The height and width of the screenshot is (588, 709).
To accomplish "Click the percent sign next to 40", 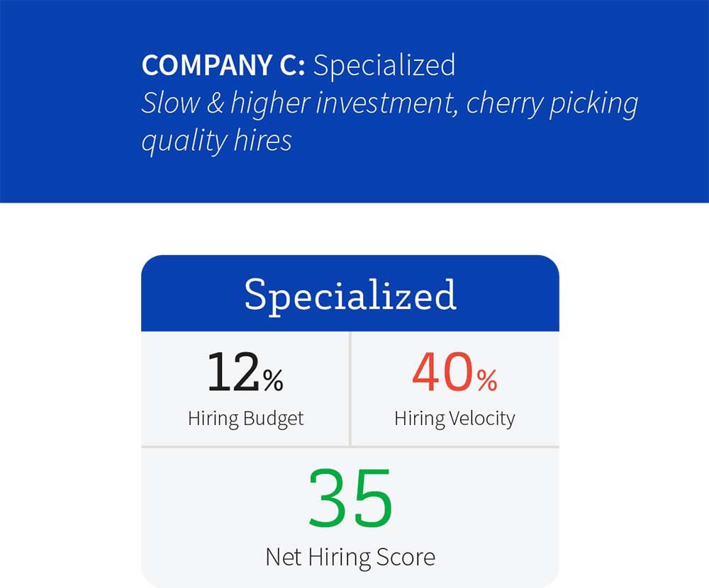I will pyautogui.click(x=486, y=380).
